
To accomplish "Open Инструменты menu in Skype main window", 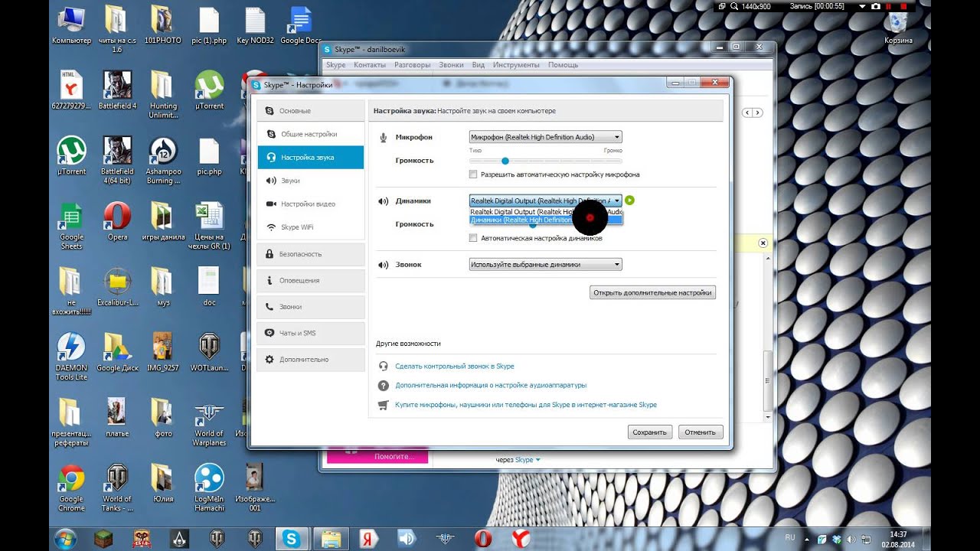I will point(517,65).
